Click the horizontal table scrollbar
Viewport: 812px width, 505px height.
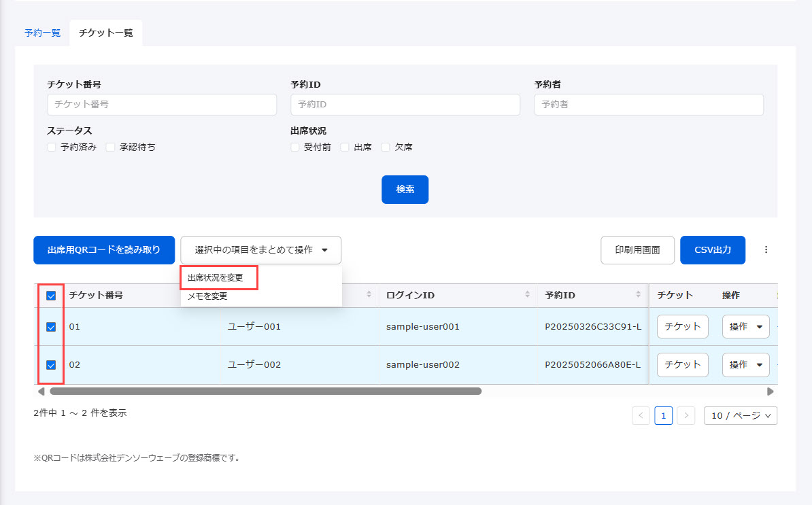(265, 391)
